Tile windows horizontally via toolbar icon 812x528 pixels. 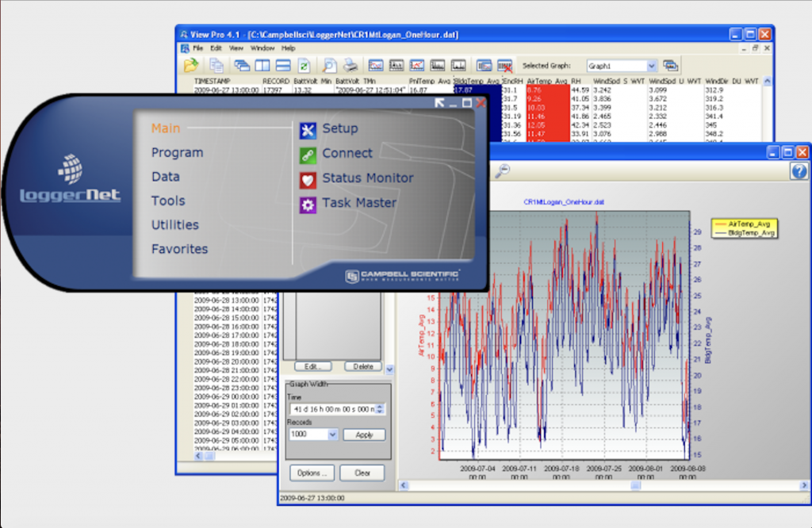[x=283, y=65]
